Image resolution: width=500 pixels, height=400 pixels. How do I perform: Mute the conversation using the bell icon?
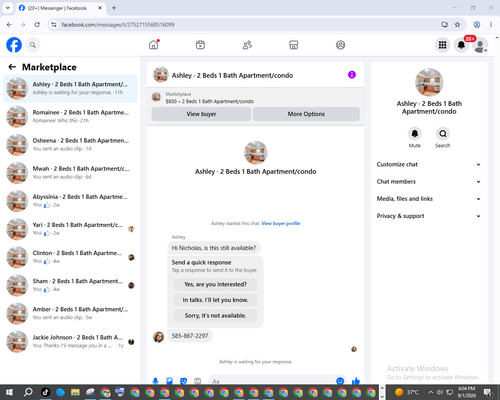coord(415,134)
